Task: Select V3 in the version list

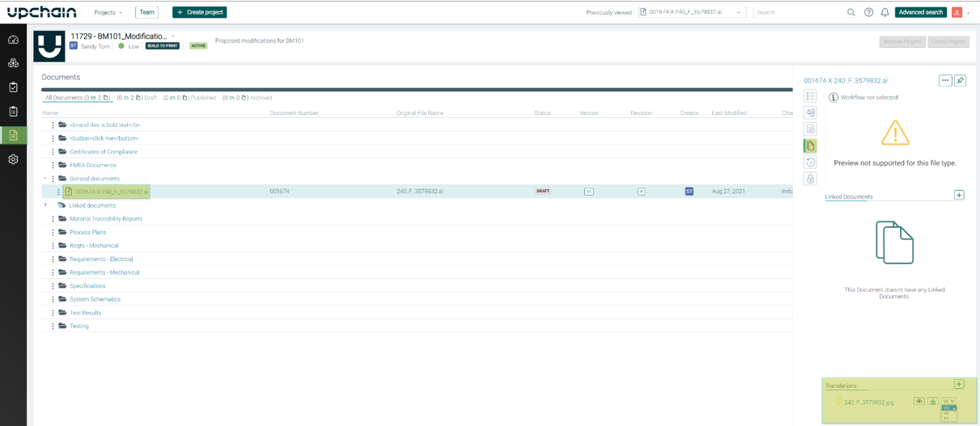Action: pyautogui.click(x=947, y=408)
